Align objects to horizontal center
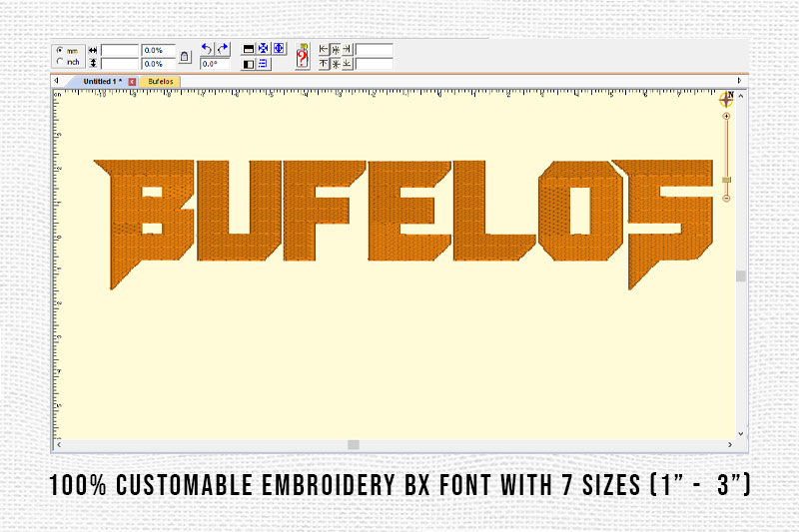Image resolution: width=799 pixels, height=532 pixels. click(336, 49)
